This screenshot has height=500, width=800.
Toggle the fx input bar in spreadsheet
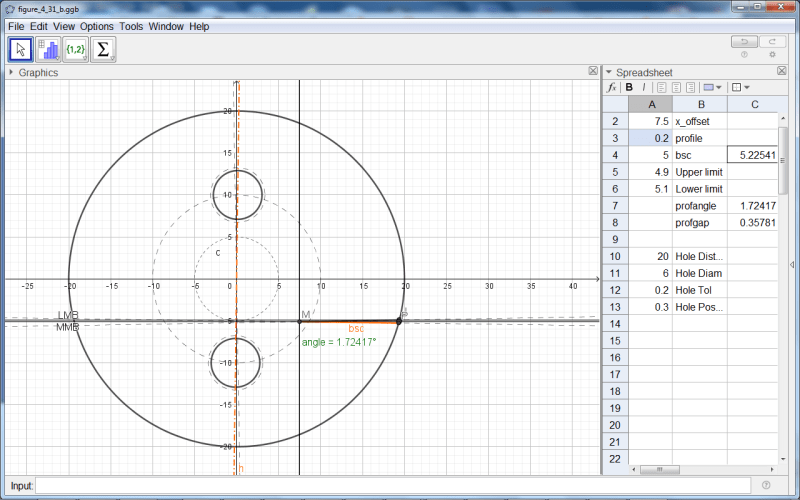click(x=612, y=87)
